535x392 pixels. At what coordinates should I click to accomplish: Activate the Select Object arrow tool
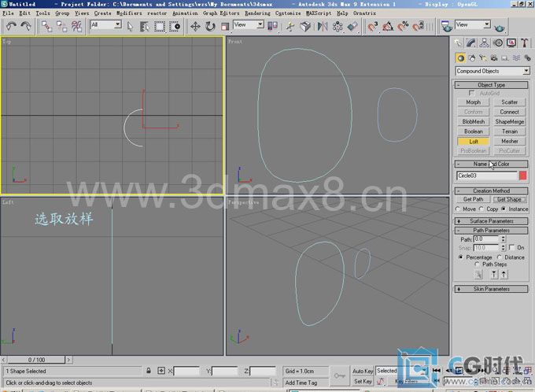coord(130,26)
